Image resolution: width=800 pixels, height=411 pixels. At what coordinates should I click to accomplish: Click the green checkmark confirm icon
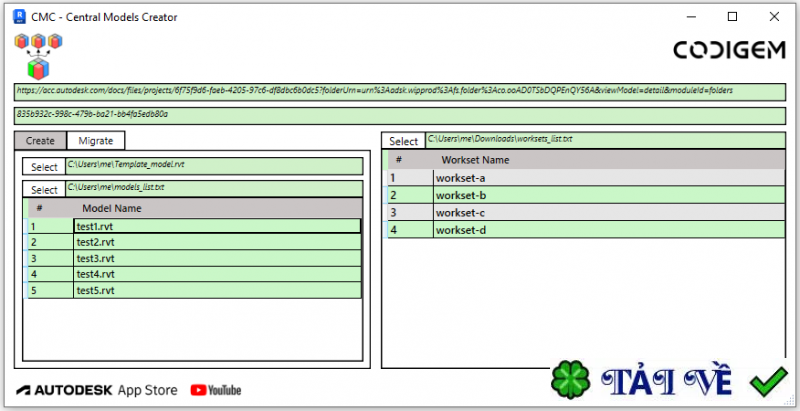pos(768,381)
